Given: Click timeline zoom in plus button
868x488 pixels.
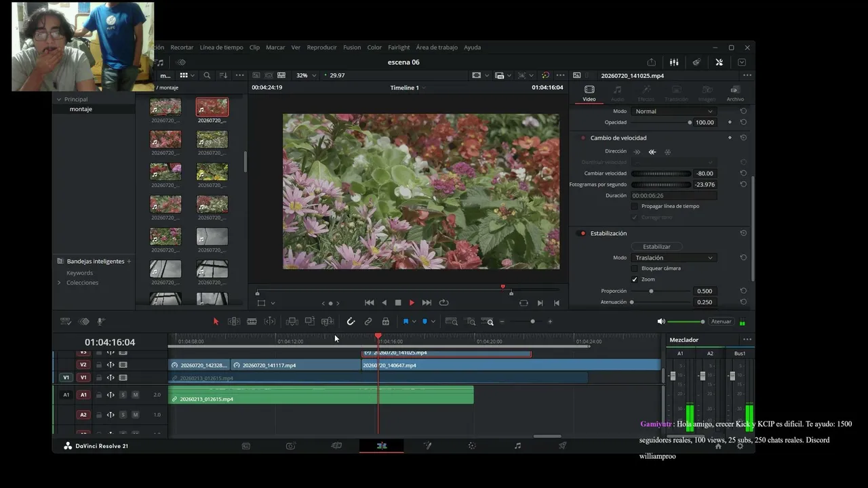Looking at the screenshot, I should [550, 321].
